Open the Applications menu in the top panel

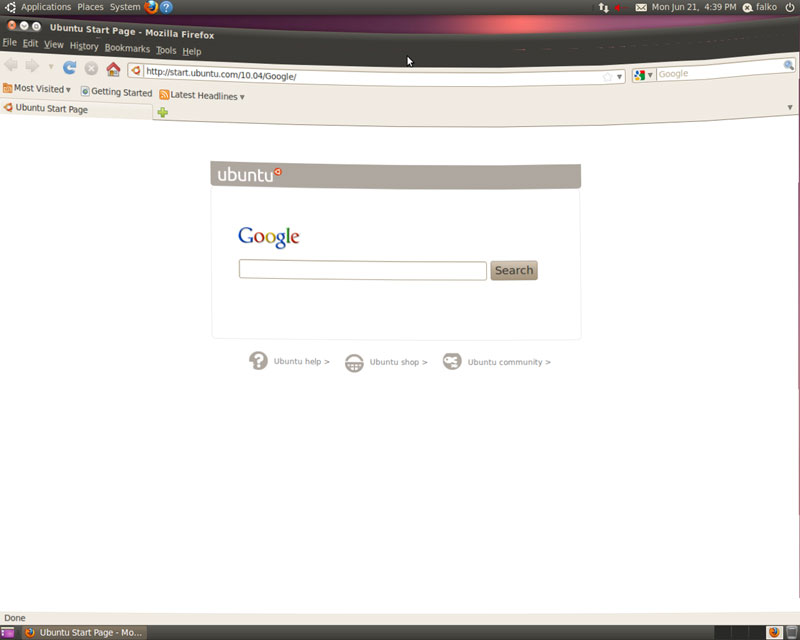click(x=46, y=7)
